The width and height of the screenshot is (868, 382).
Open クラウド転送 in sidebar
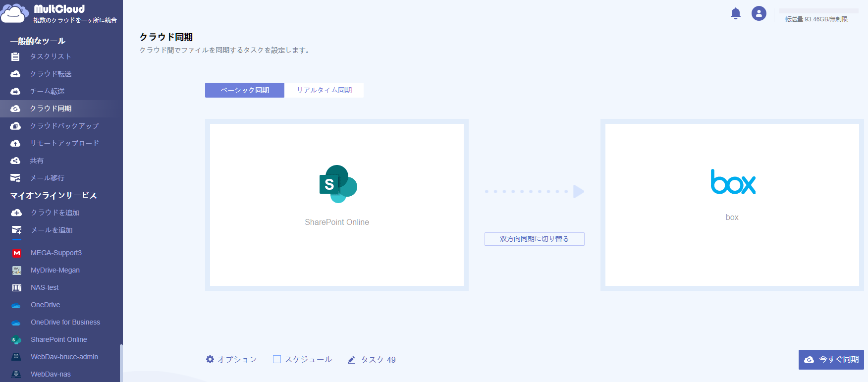pyautogui.click(x=51, y=74)
